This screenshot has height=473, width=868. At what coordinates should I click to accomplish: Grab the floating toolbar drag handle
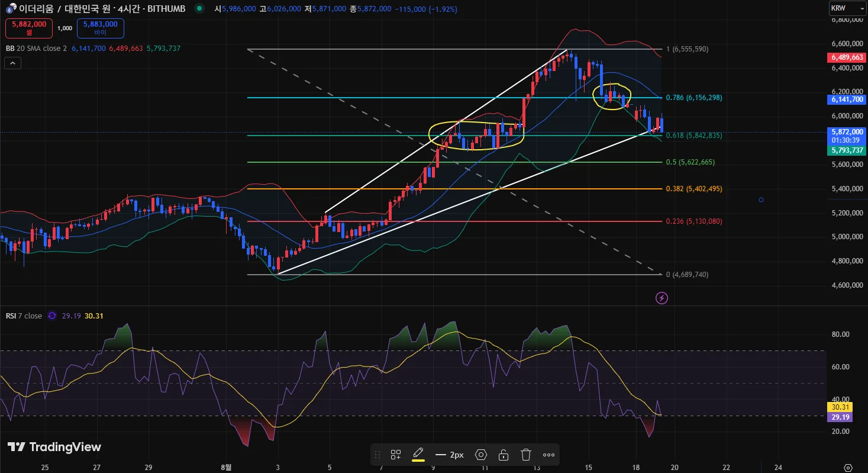point(377,455)
